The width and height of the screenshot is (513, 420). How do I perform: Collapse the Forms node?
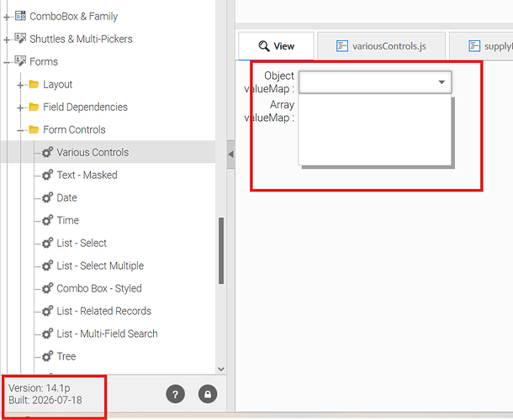(7, 62)
